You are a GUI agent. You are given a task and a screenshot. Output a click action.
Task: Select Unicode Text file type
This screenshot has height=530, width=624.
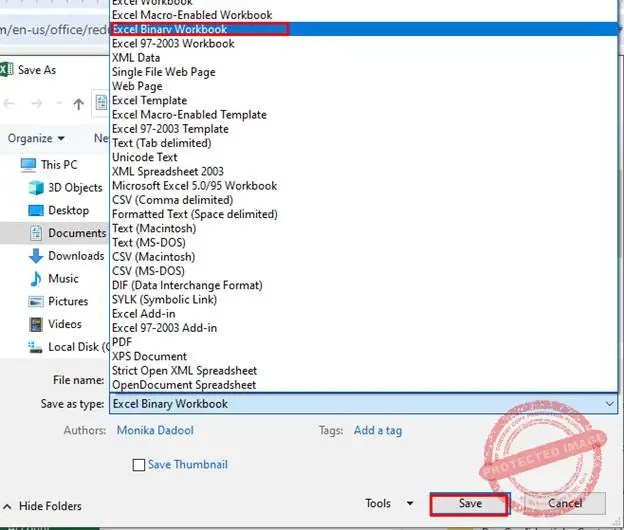click(x=363, y=157)
